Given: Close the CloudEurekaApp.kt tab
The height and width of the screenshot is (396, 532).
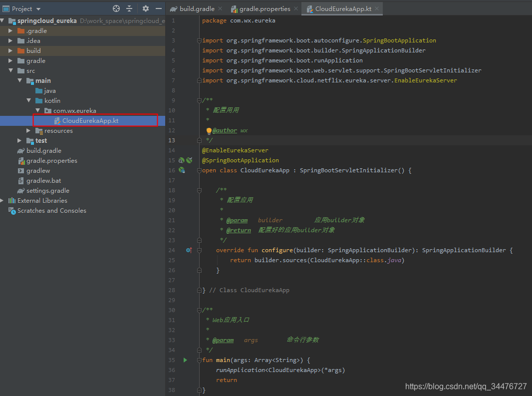Looking at the screenshot, I should [377, 8].
